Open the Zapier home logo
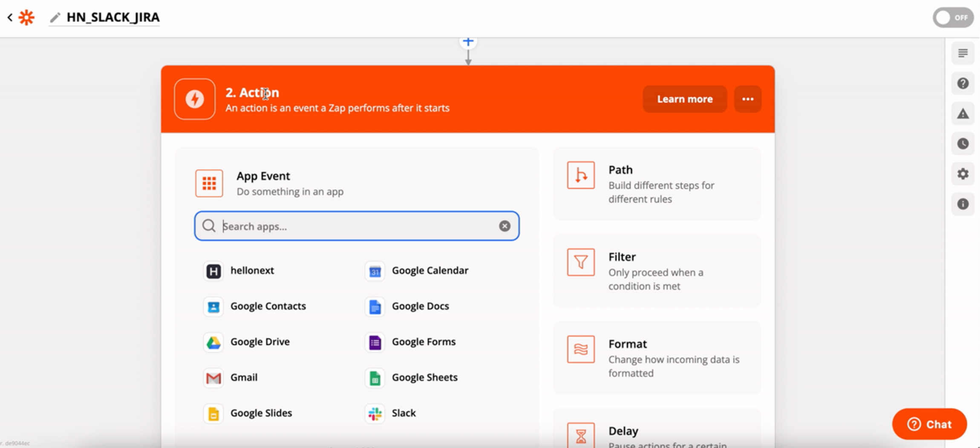980x448 pixels. (x=26, y=17)
